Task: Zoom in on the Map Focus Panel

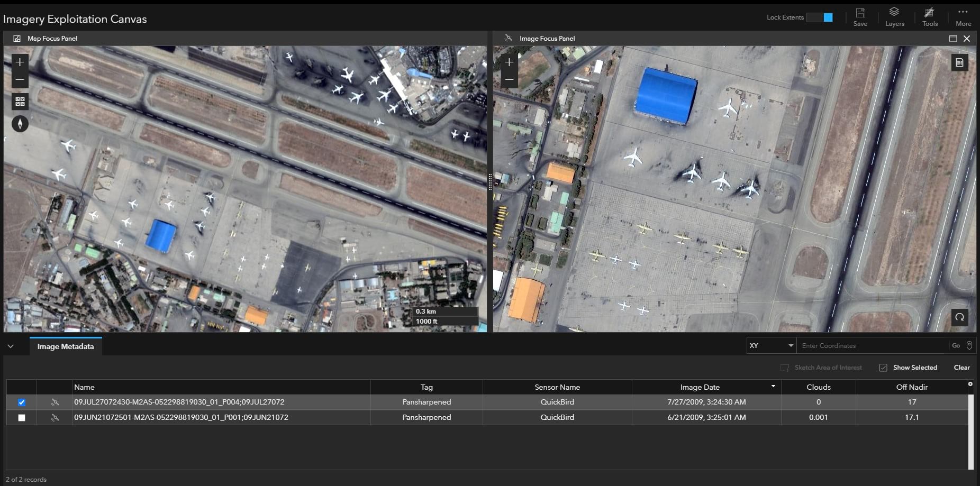Action: pos(20,62)
